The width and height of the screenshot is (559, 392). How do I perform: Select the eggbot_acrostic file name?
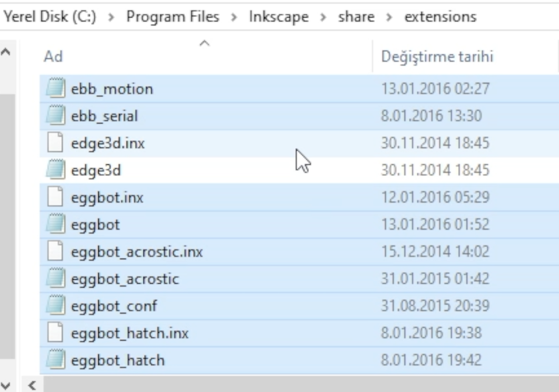coord(125,279)
